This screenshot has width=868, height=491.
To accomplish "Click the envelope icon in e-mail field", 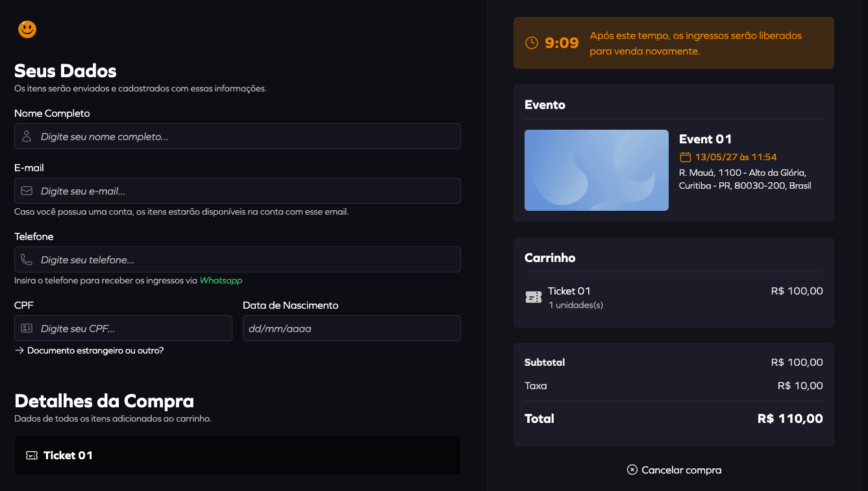I will tap(27, 191).
